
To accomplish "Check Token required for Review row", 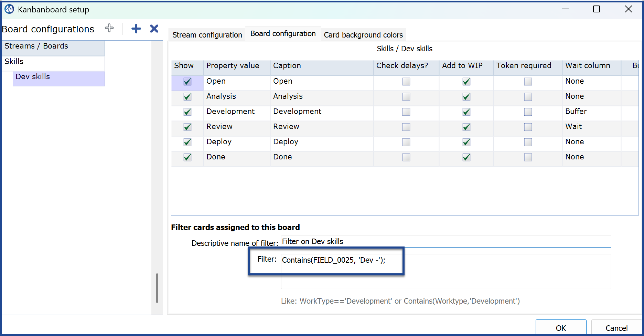I will [x=528, y=127].
